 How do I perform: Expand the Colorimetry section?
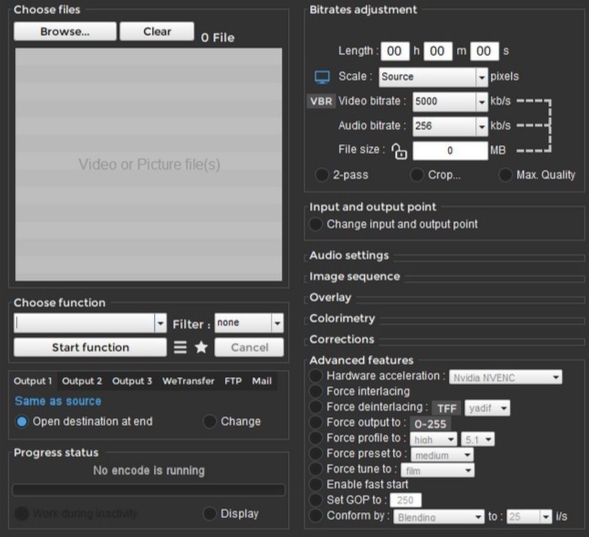point(342,319)
